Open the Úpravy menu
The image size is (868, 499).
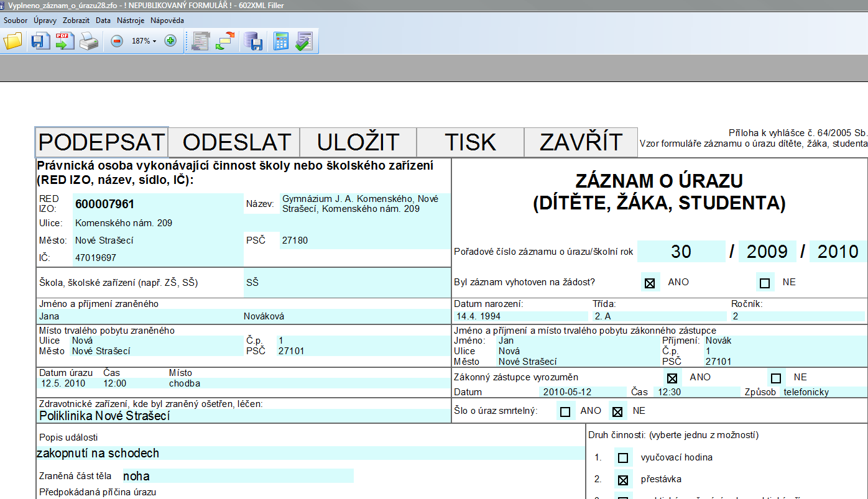click(x=45, y=21)
